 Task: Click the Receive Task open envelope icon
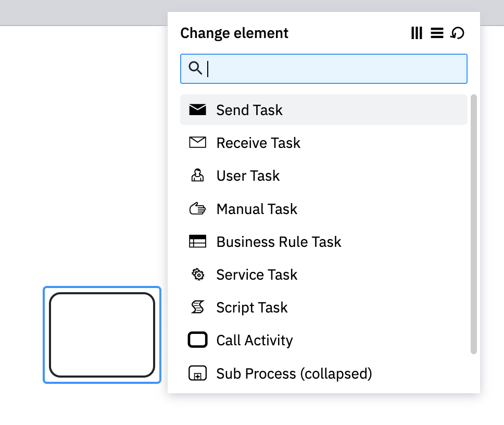pos(197,142)
